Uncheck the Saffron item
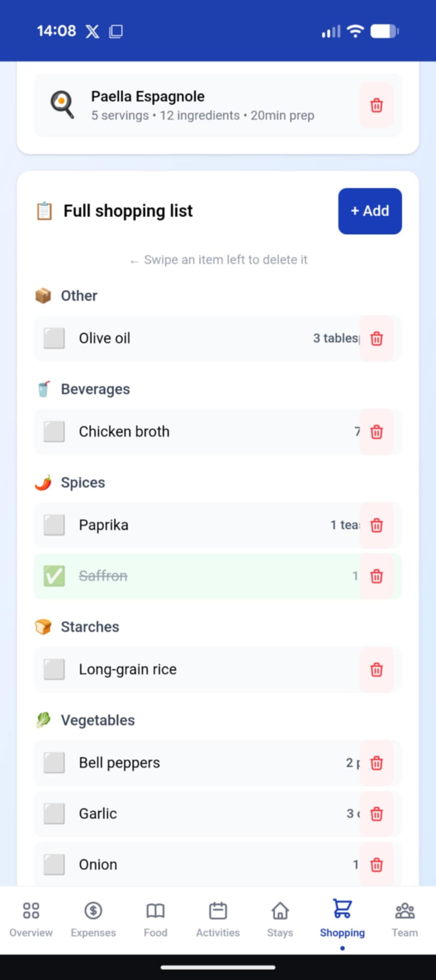The height and width of the screenshot is (980, 436). tap(54, 576)
